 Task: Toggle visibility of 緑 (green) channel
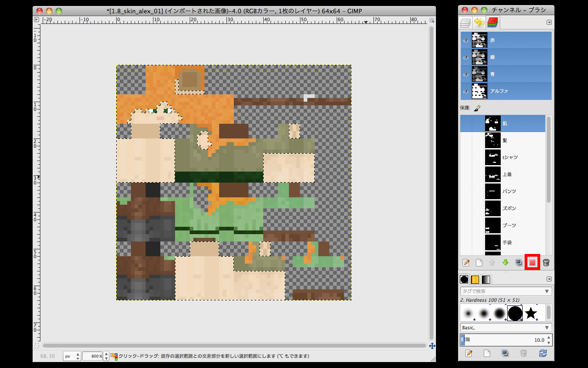(465, 57)
